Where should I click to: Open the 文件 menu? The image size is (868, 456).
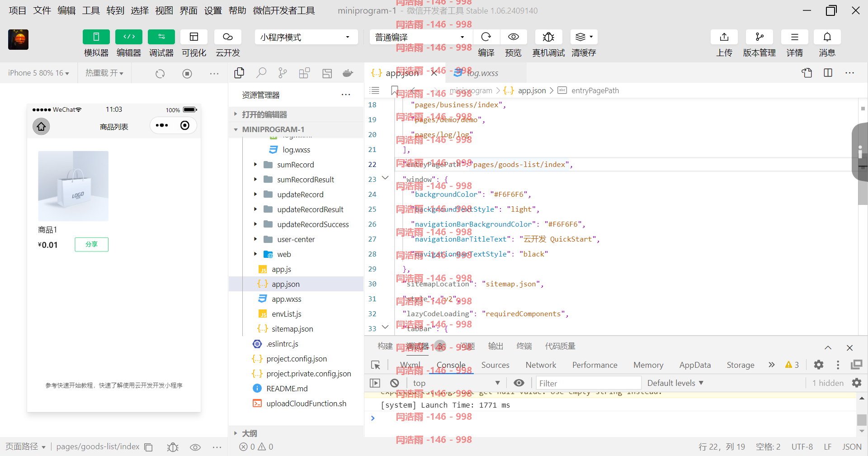pyautogui.click(x=42, y=10)
